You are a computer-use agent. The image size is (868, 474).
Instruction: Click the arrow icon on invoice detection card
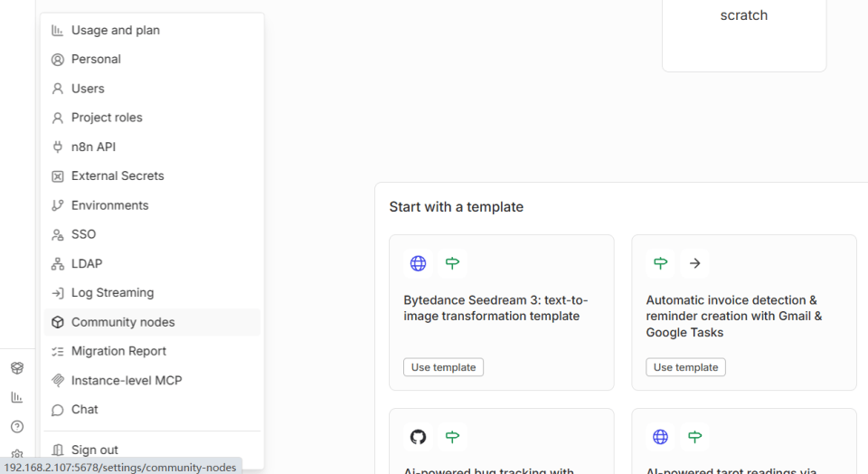pyautogui.click(x=694, y=263)
